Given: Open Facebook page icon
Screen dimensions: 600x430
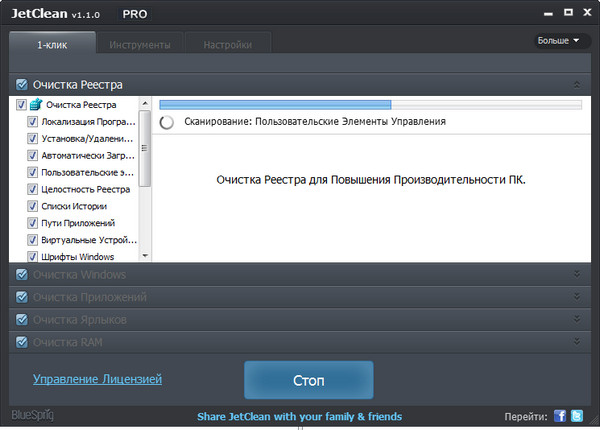Looking at the screenshot, I should click(560, 416).
